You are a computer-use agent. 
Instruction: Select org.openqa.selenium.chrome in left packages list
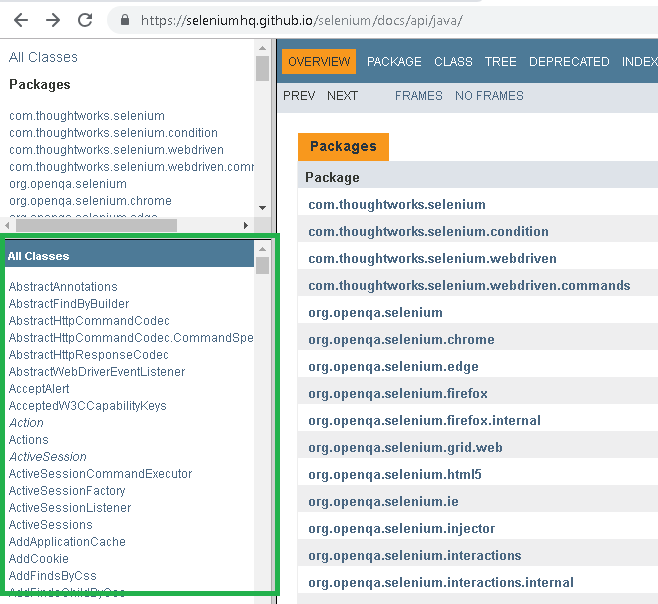click(90, 201)
